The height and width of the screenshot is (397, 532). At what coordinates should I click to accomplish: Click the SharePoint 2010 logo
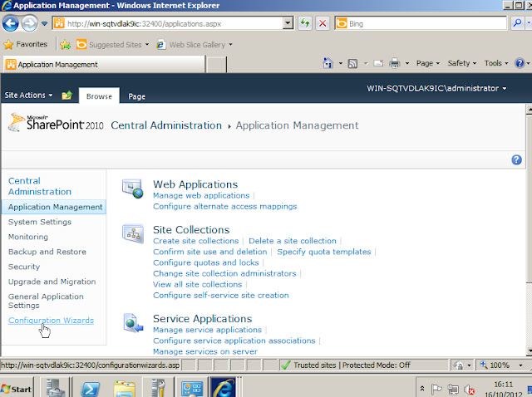pyautogui.click(x=57, y=123)
